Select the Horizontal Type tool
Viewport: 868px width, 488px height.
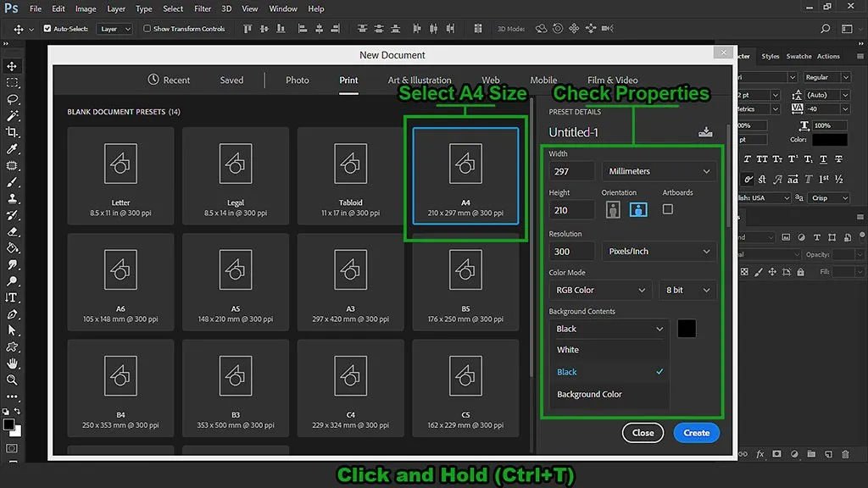coord(12,297)
